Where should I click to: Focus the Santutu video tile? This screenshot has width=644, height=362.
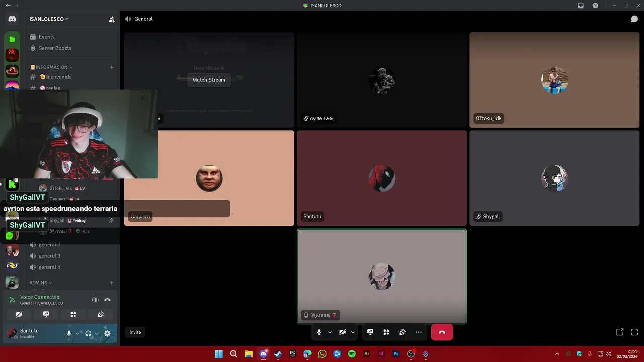[x=382, y=178]
